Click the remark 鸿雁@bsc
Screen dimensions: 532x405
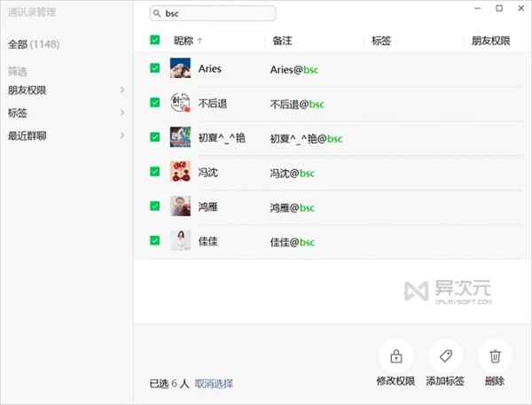pyautogui.click(x=293, y=207)
